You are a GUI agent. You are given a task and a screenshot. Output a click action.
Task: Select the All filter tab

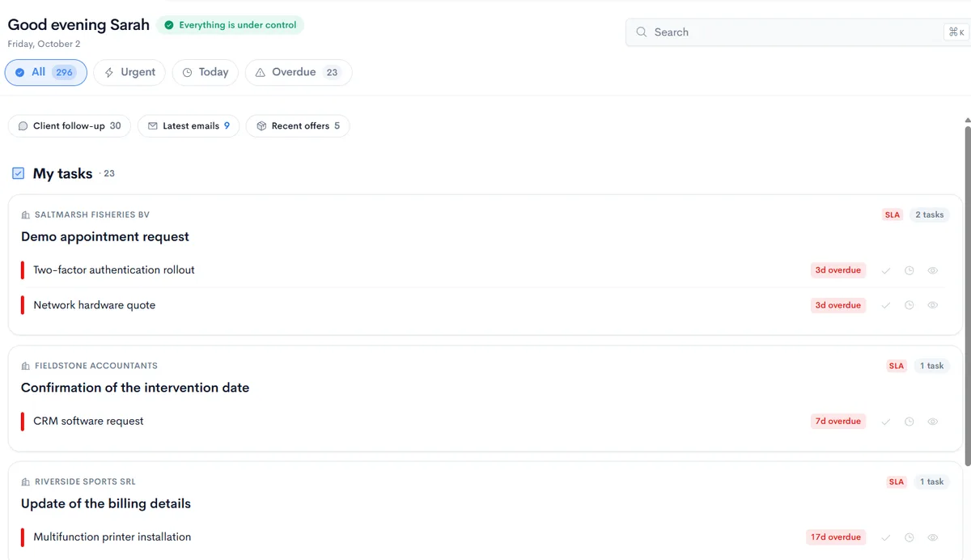pos(46,72)
